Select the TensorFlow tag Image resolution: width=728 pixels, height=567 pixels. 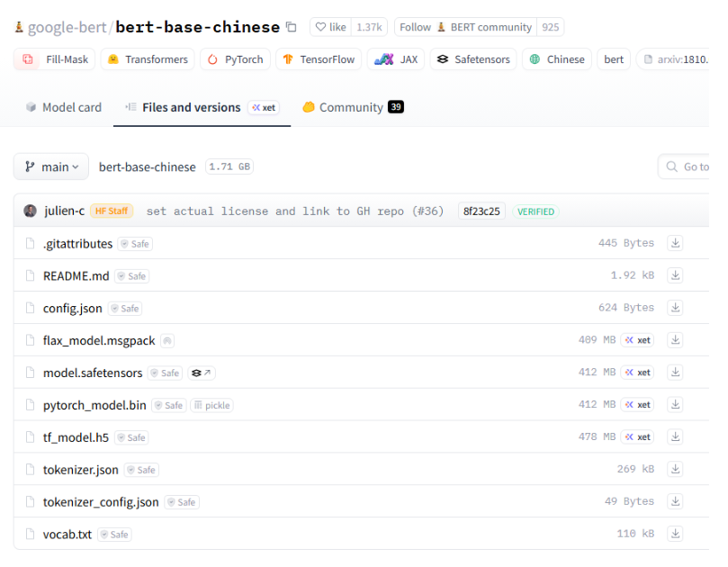pos(319,59)
